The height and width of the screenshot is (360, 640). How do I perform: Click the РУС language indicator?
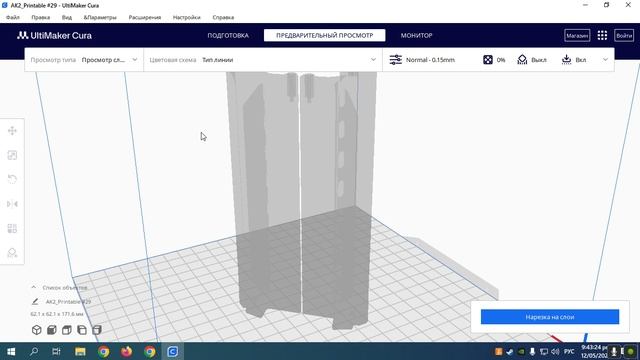pos(569,351)
